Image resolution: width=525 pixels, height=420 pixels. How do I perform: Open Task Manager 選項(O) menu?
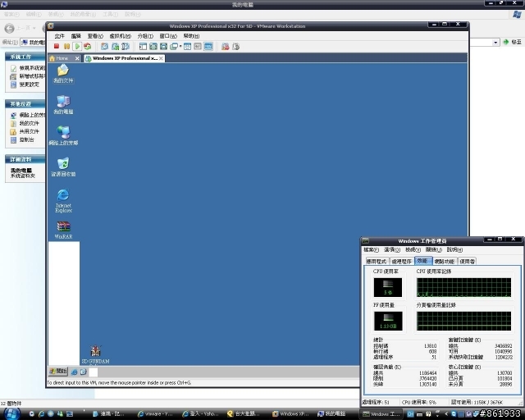click(x=392, y=250)
